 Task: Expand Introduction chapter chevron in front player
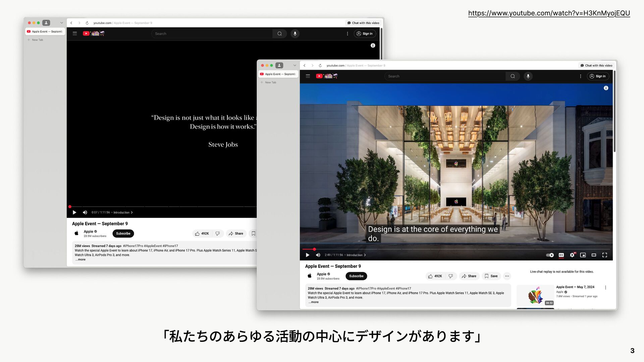tap(365, 255)
